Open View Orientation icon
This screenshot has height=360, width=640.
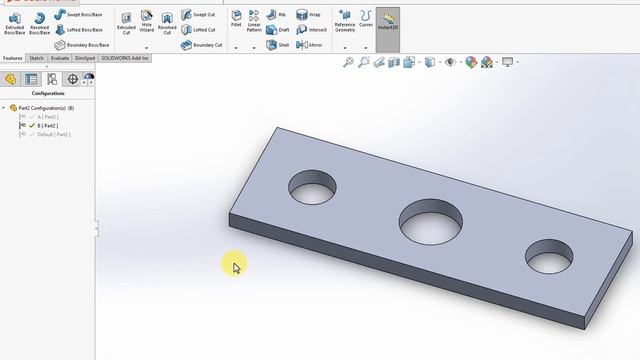point(409,62)
